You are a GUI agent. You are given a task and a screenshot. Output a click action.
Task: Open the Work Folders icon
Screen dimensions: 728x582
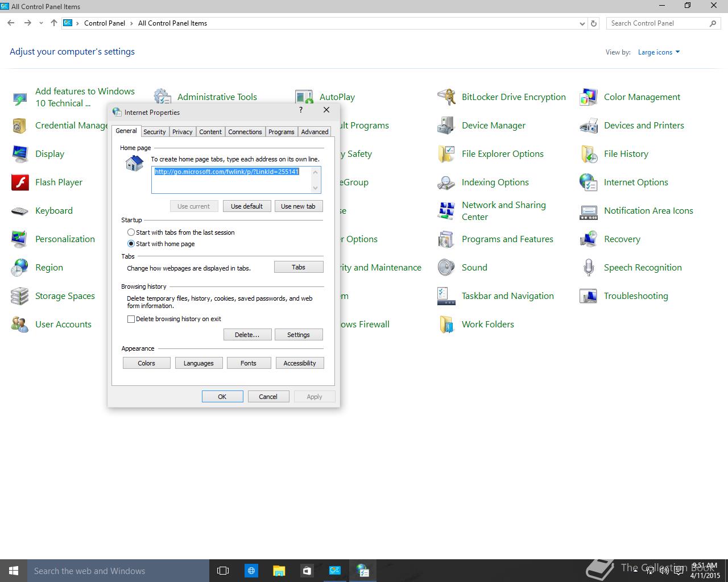coord(446,325)
